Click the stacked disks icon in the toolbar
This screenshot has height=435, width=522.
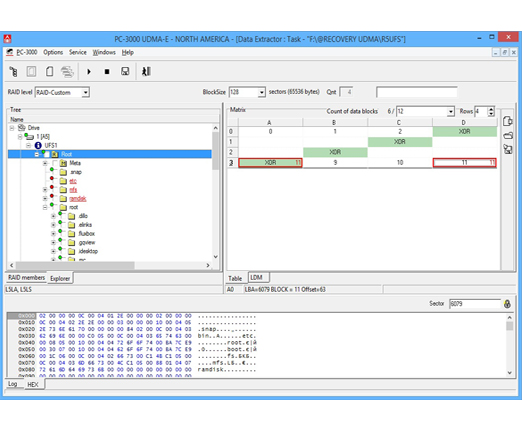tap(67, 71)
